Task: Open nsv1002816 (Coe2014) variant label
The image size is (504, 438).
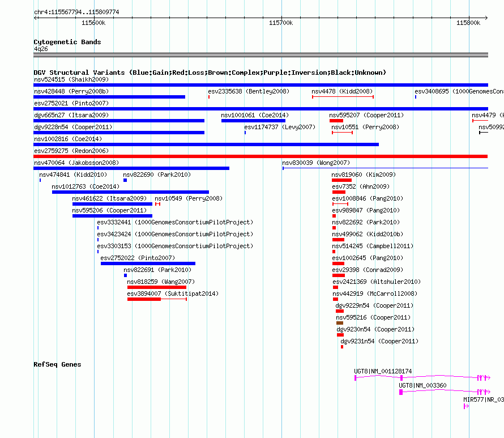Action: click(68, 139)
